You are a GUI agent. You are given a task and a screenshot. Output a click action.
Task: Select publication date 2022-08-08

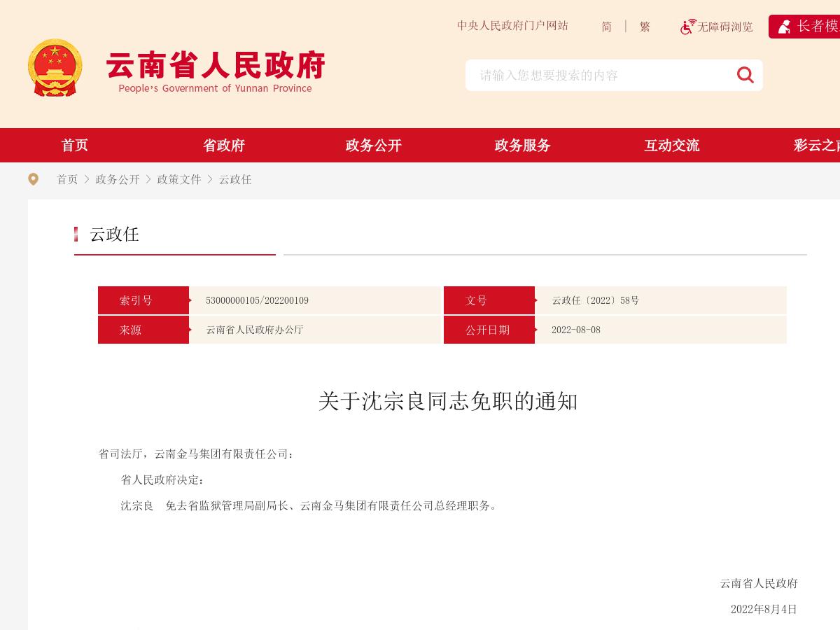[575, 330]
